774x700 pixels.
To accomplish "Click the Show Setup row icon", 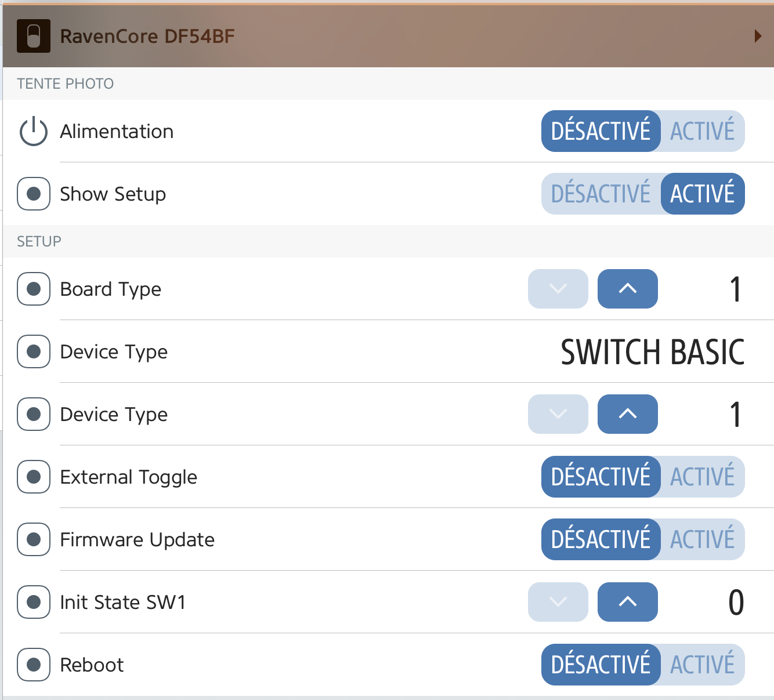I will tap(34, 194).
